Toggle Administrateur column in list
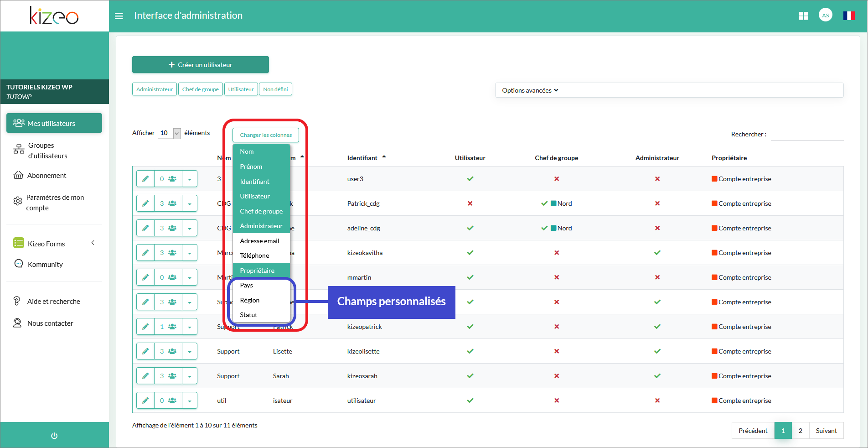This screenshot has width=868, height=448. [261, 226]
